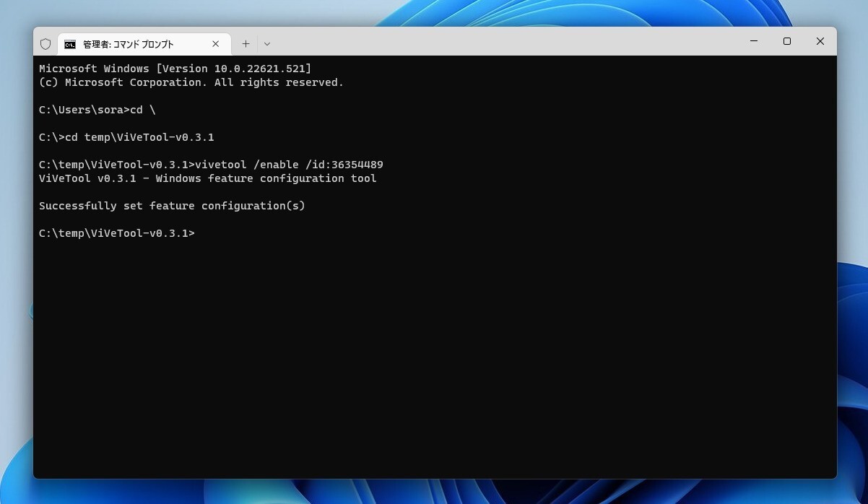
Task: Close the terminal window
Action: 820,41
